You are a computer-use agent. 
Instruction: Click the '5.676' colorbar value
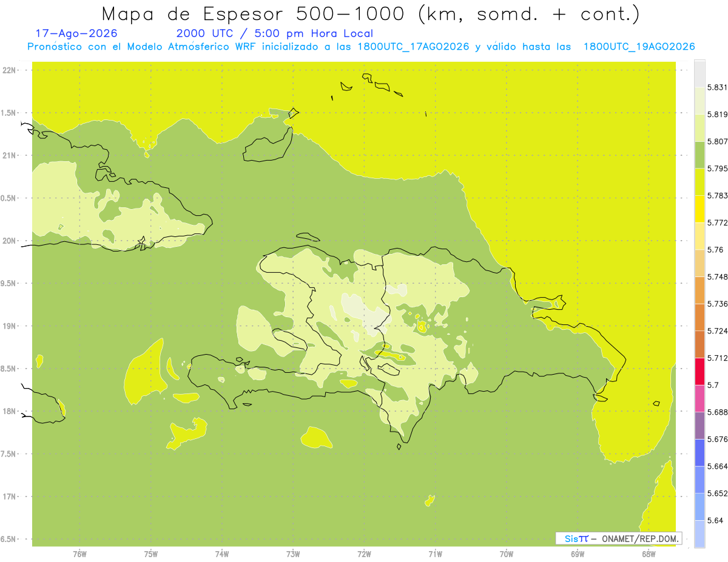click(717, 440)
